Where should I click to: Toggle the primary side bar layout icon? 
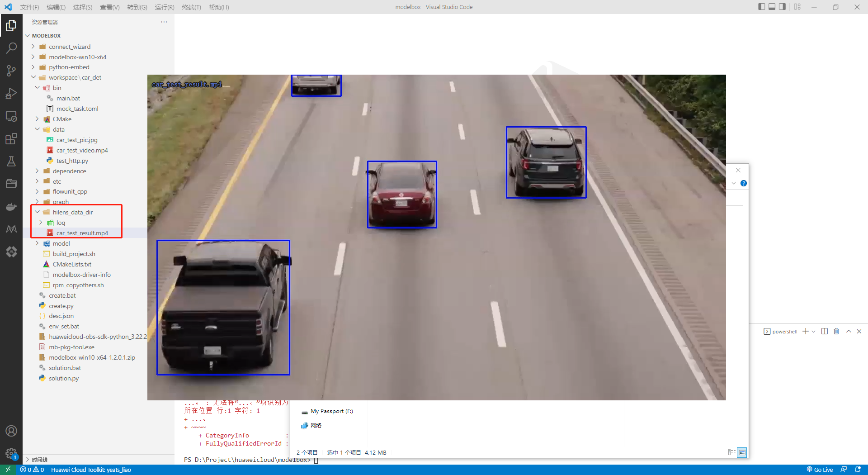[762, 7]
